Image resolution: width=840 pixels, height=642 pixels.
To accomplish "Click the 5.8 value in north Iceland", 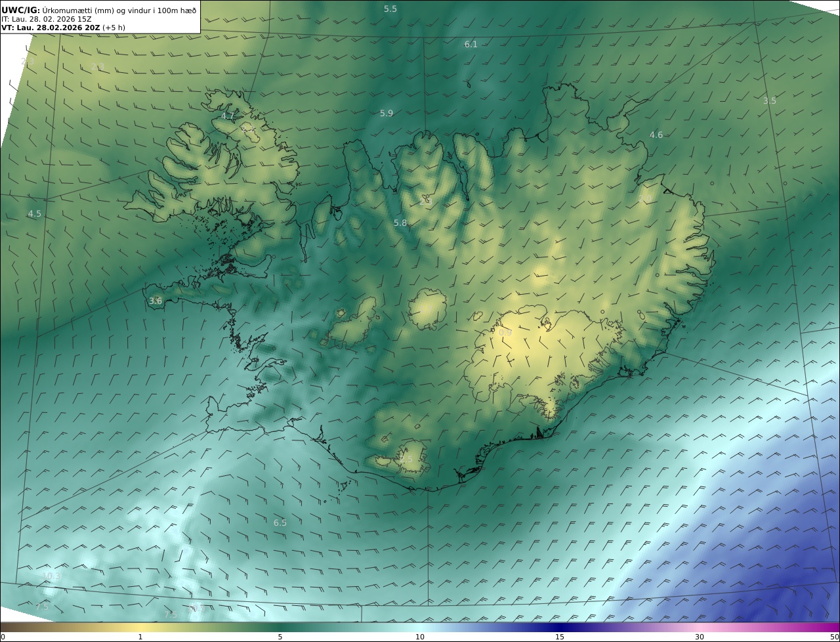I will (x=400, y=223).
